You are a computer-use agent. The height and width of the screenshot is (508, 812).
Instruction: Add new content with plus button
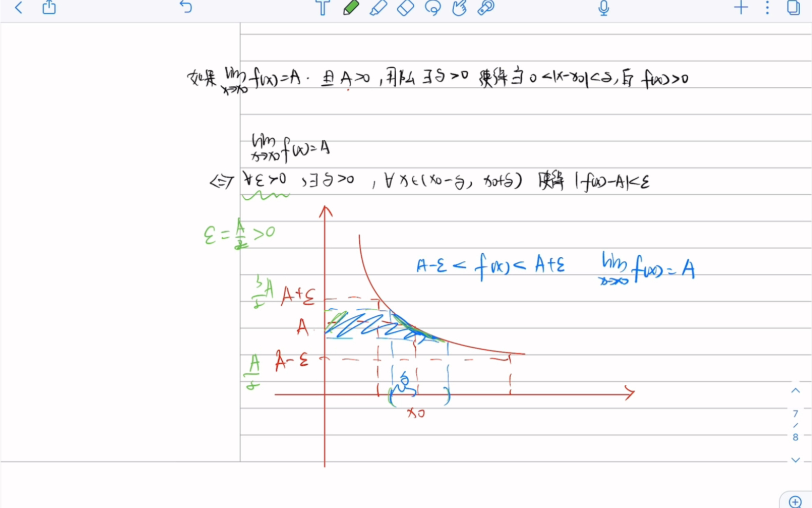click(741, 8)
